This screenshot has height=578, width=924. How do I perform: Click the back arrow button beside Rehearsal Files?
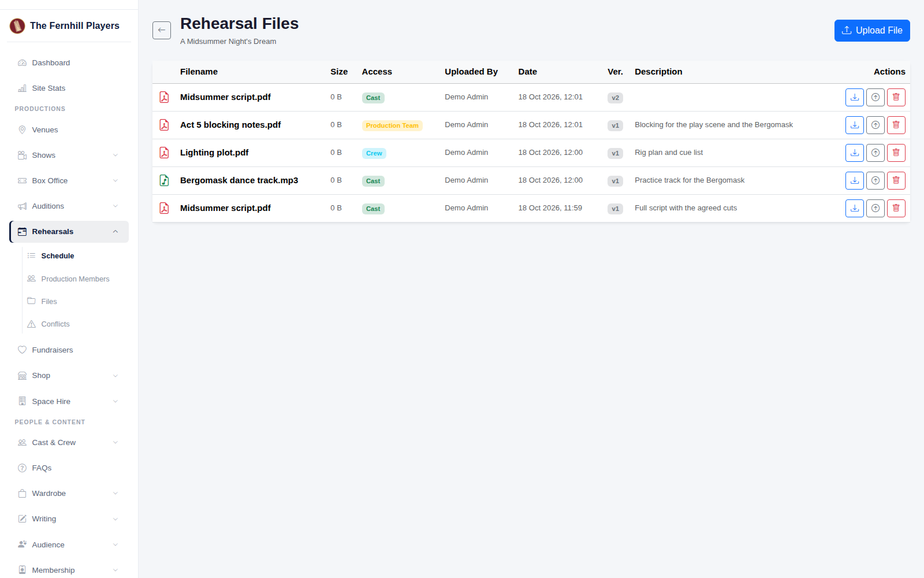click(x=162, y=30)
